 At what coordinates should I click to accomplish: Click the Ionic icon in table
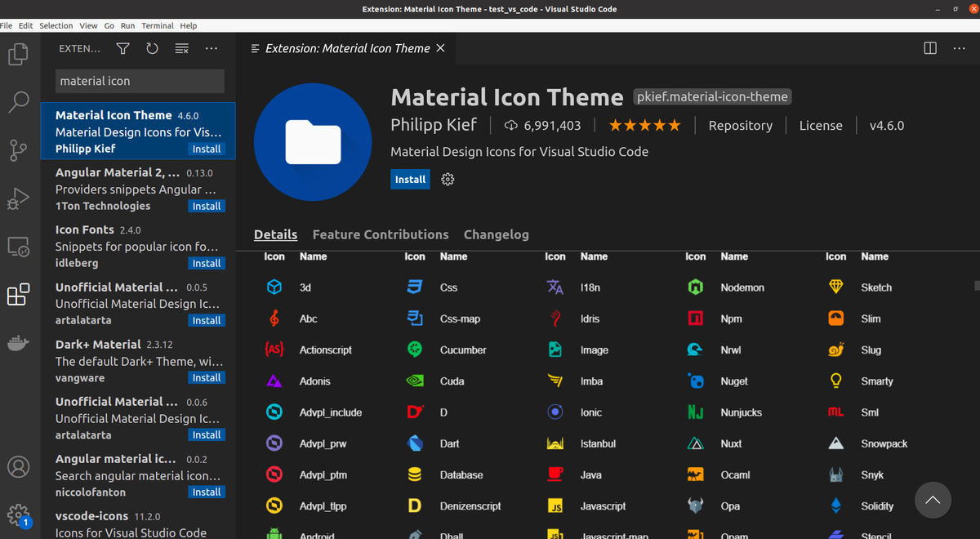click(x=555, y=412)
